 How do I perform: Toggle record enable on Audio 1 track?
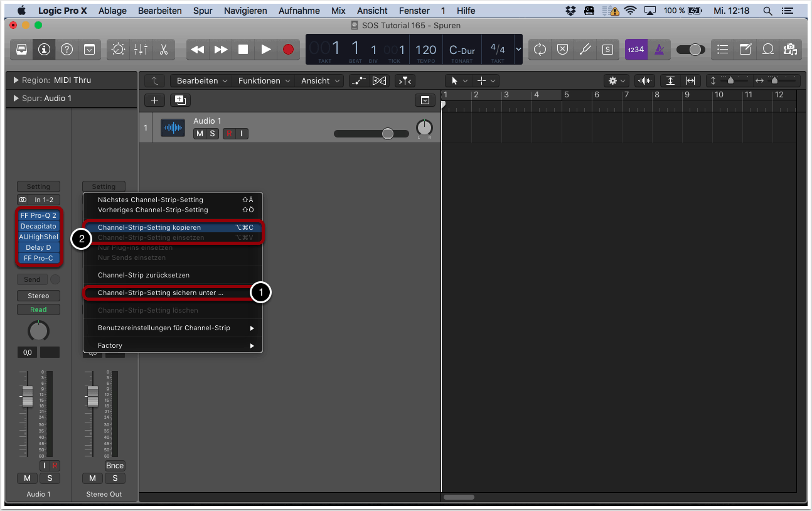coord(230,134)
